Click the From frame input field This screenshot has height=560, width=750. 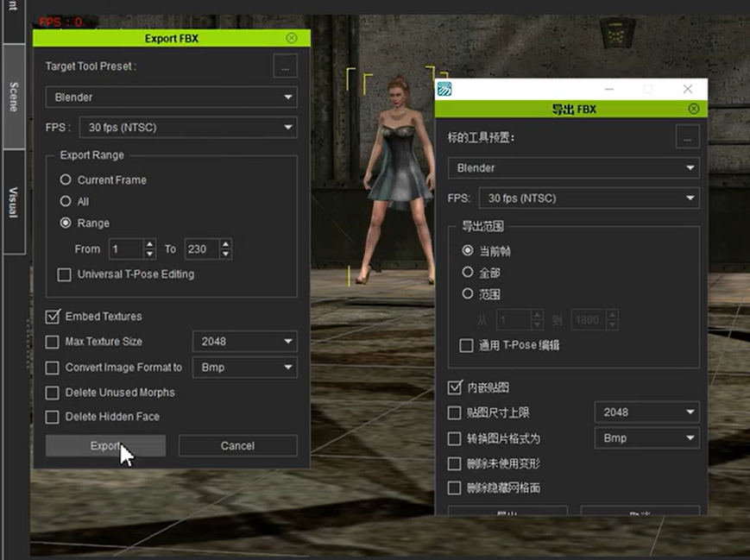click(126, 249)
